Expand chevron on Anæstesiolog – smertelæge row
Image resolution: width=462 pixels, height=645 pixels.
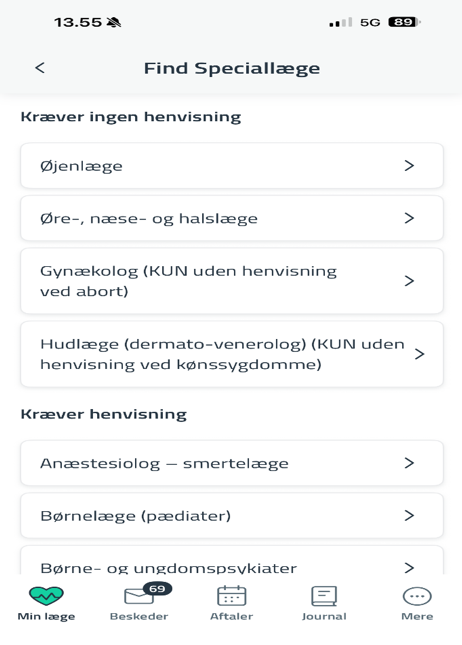[x=409, y=463]
